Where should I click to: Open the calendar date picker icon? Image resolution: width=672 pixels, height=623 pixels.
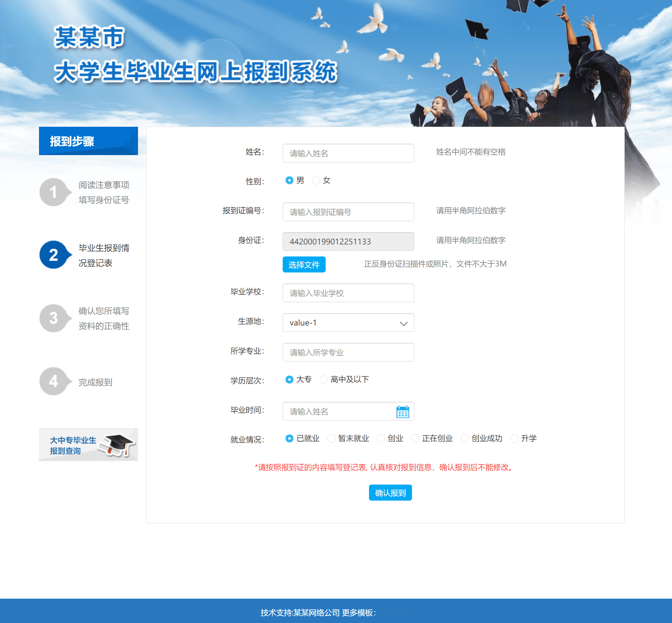click(x=403, y=412)
